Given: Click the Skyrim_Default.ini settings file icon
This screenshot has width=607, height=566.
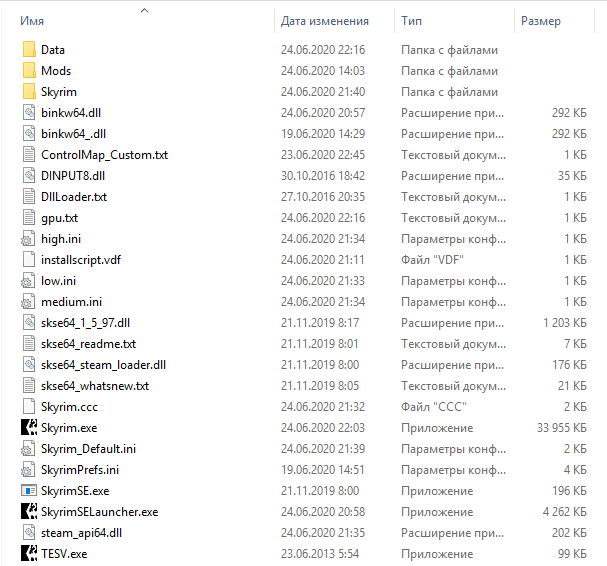Looking at the screenshot, I should (x=28, y=449).
